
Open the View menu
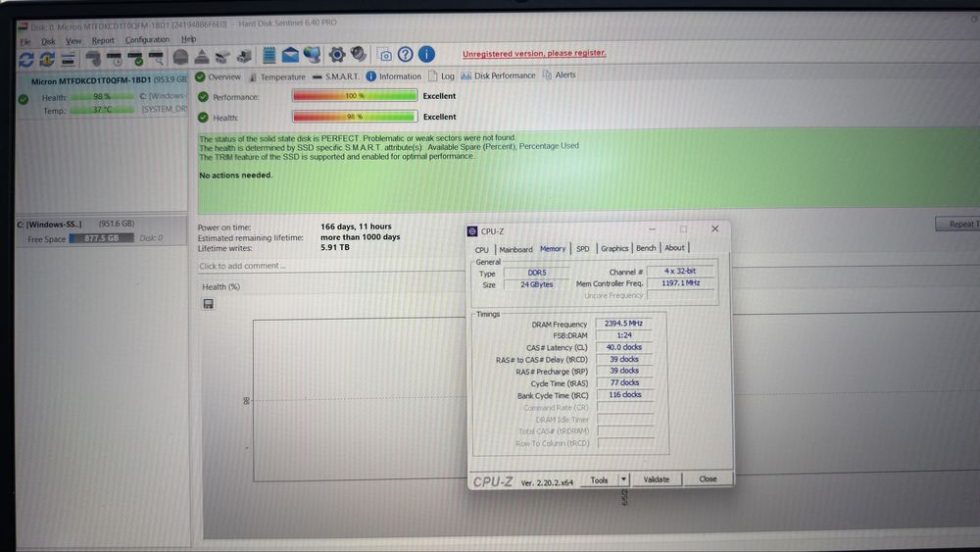73,40
